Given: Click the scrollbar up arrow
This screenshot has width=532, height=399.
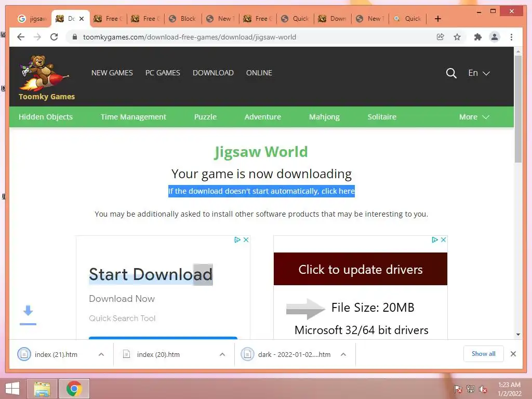Looking at the screenshot, I should (x=518, y=51).
